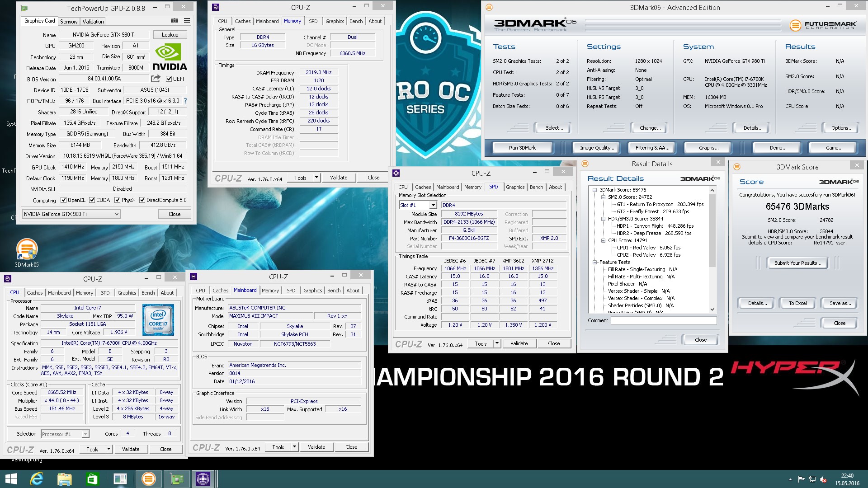Viewport: 868px width, 488px height.
Task: Select the purple CPU-Z taskbar icon
Action: pyautogui.click(x=203, y=479)
